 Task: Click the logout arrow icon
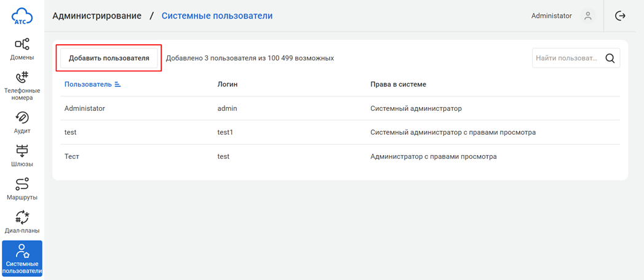pyautogui.click(x=620, y=16)
